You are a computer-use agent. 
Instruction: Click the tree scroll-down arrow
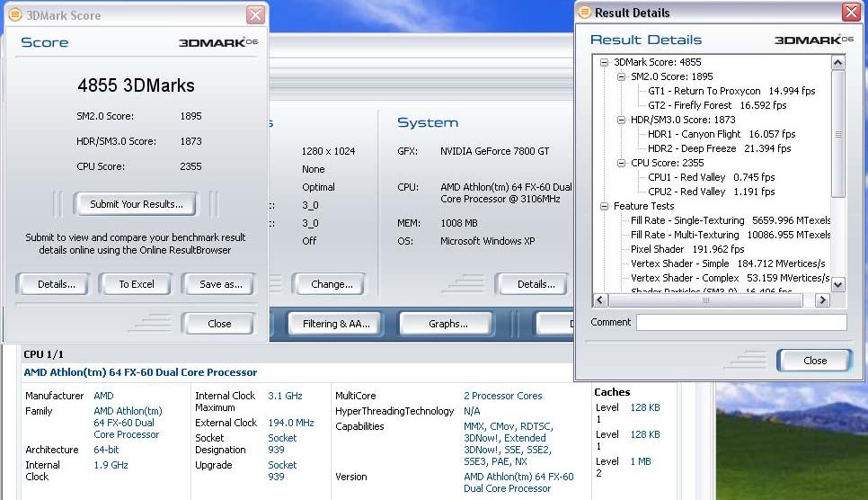[838, 284]
